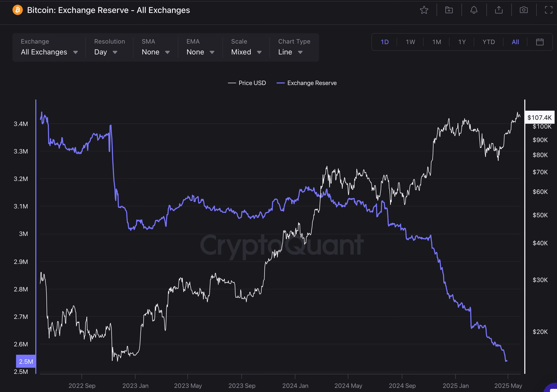This screenshot has height=392, width=557.
Task: Click the orange Bitcoin logo icon
Action: point(18,10)
